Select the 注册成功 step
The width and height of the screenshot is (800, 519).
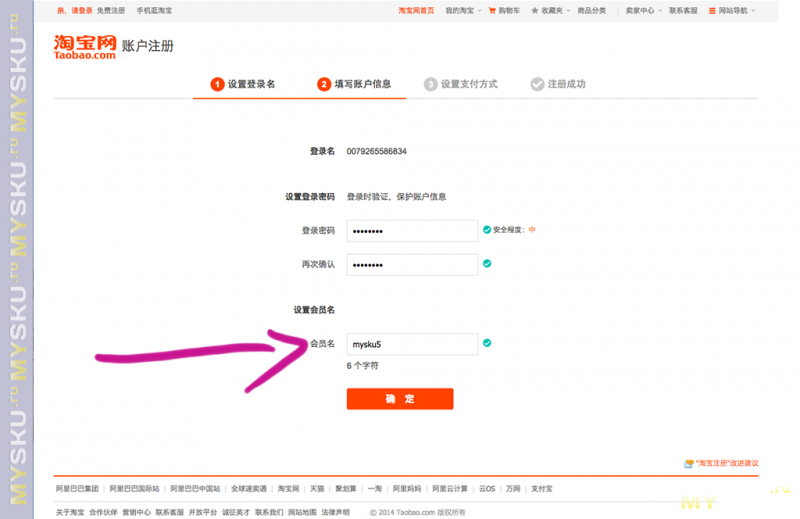click(558, 84)
